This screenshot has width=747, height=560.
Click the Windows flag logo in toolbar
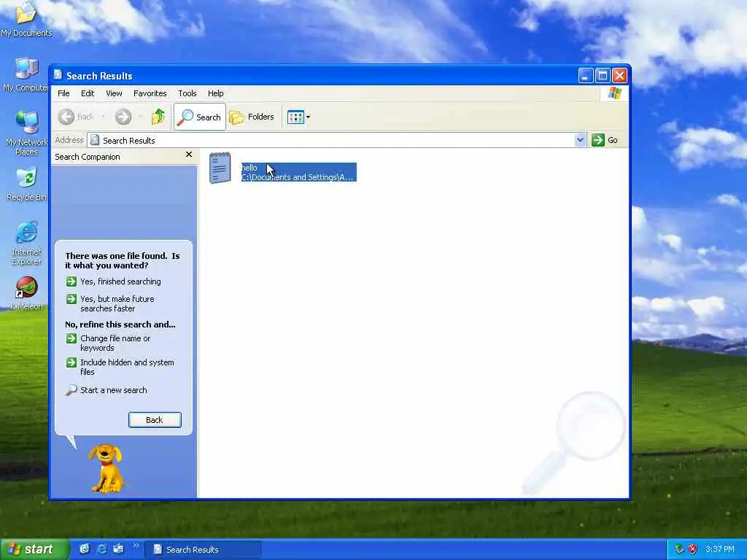[x=614, y=93]
